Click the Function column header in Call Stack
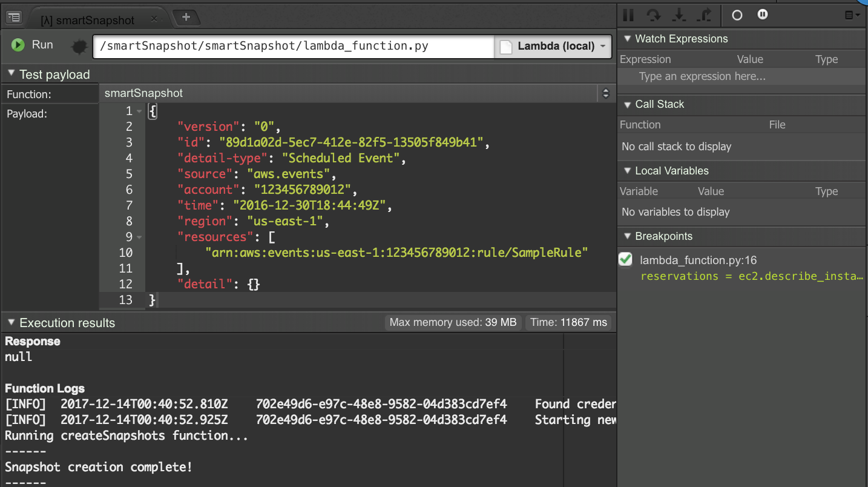Screen dimensions: 868x487 (640, 125)
